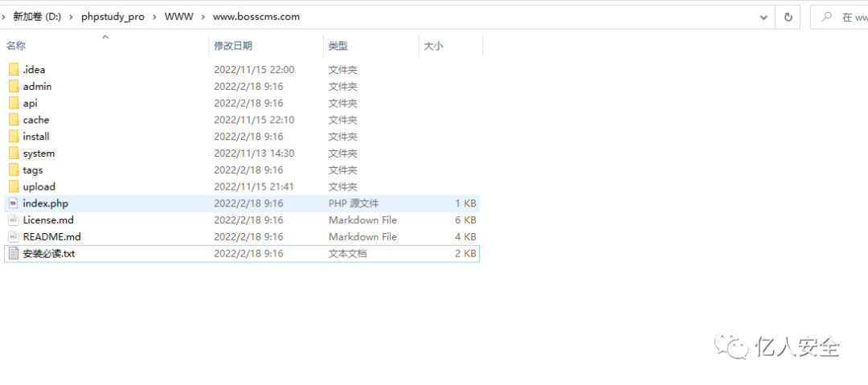Click the 1 KB size cell
The width and height of the screenshot is (868, 385).
click(x=465, y=203)
